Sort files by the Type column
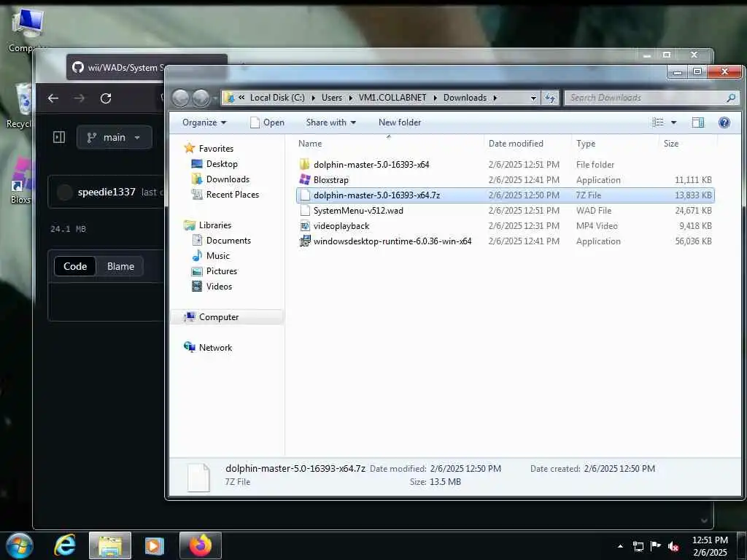747x560 pixels. 586,144
